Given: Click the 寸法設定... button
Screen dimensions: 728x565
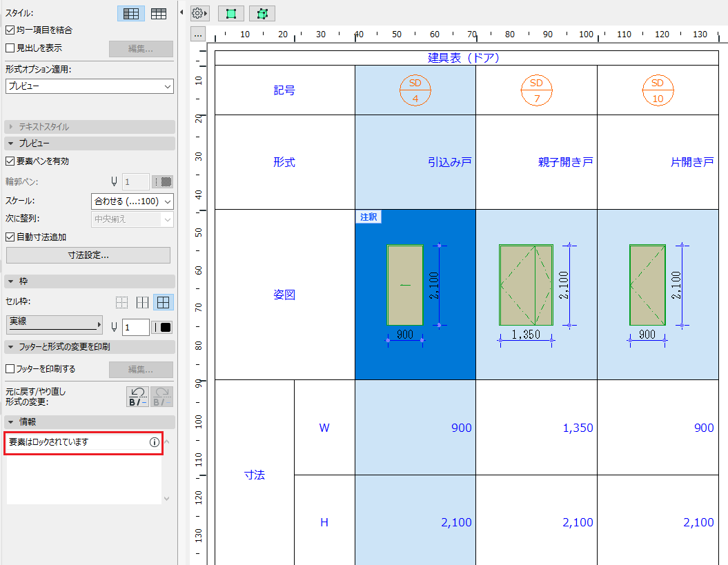Looking at the screenshot, I should [x=88, y=255].
